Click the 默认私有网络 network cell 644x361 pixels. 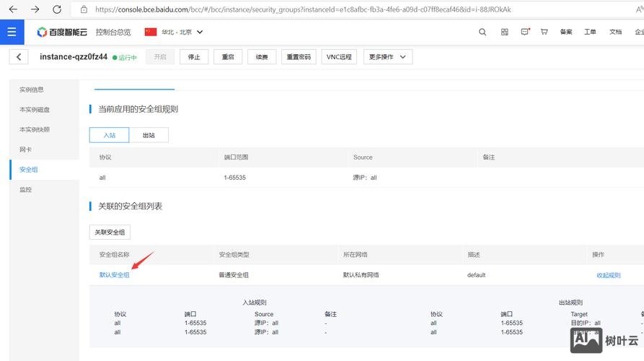pos(361,274)
